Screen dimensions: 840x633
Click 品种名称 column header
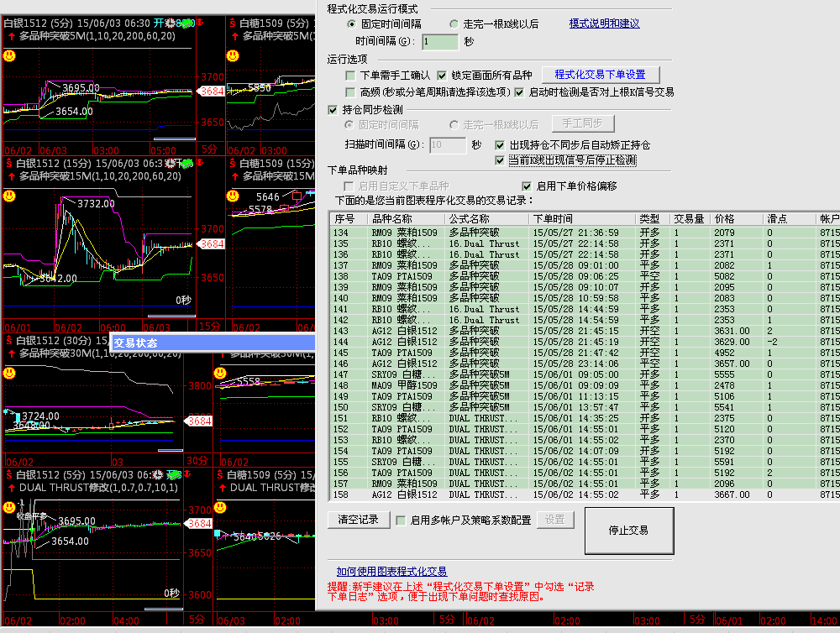coord(406,219)
